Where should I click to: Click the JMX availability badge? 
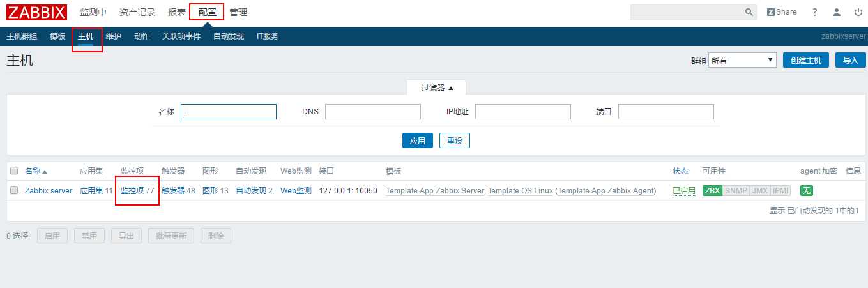(760, 190)
